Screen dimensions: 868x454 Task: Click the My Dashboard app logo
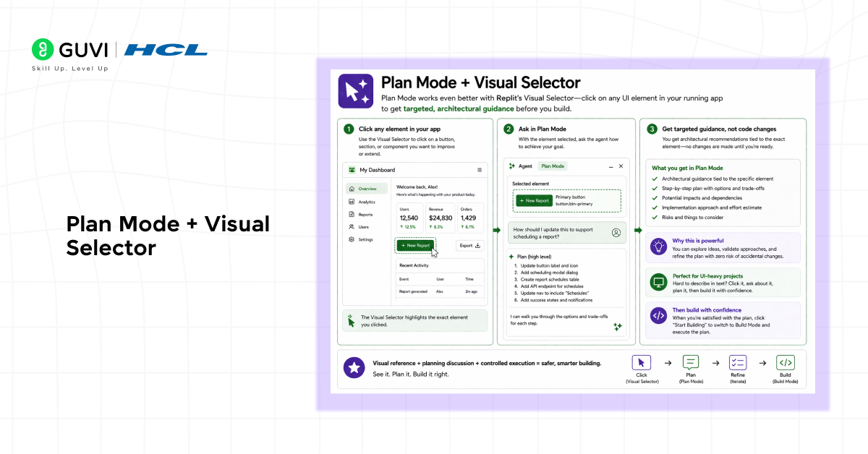pyautogui.click(x=352, y=170)
